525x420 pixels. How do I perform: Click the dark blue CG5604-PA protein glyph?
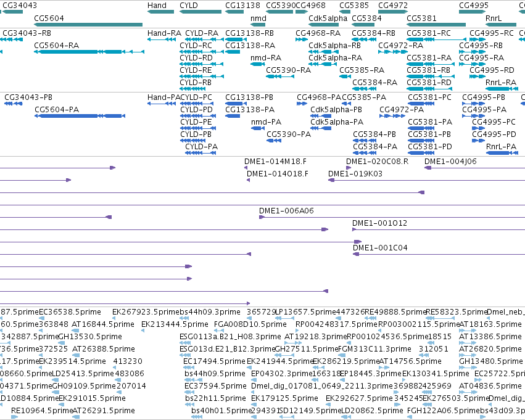(80, 116)
